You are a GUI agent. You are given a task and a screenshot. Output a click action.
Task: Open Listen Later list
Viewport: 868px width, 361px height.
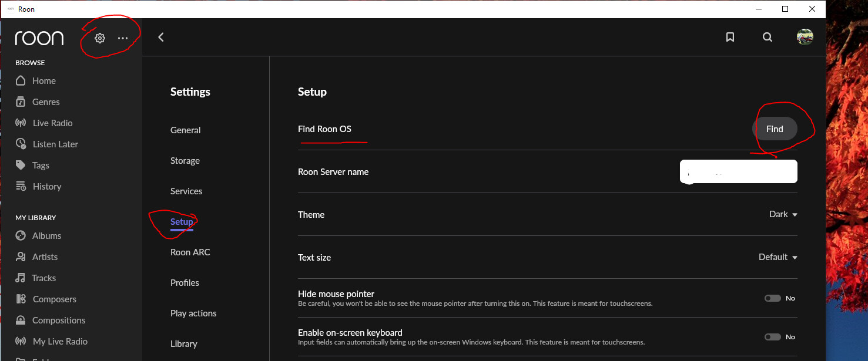pyautogui.click(x=55, y=144)
